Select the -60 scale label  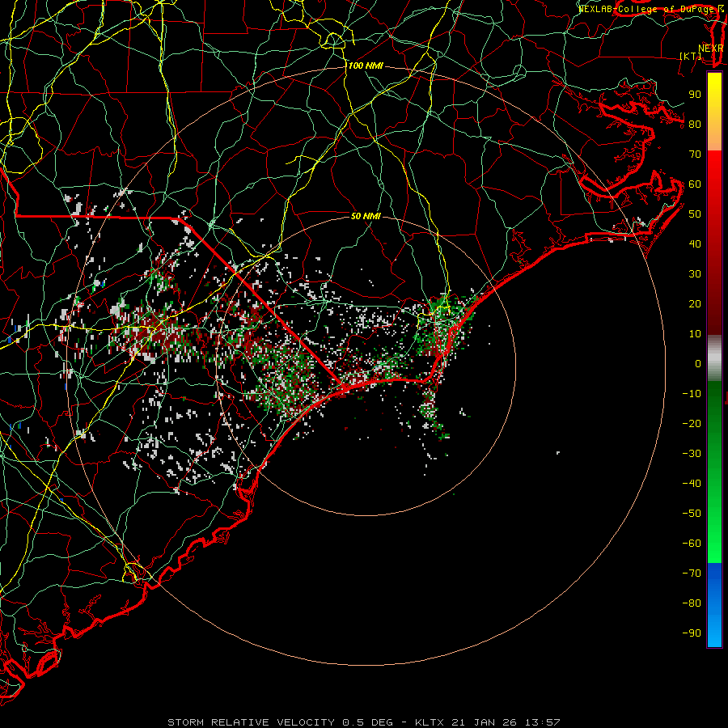point(692,544)
